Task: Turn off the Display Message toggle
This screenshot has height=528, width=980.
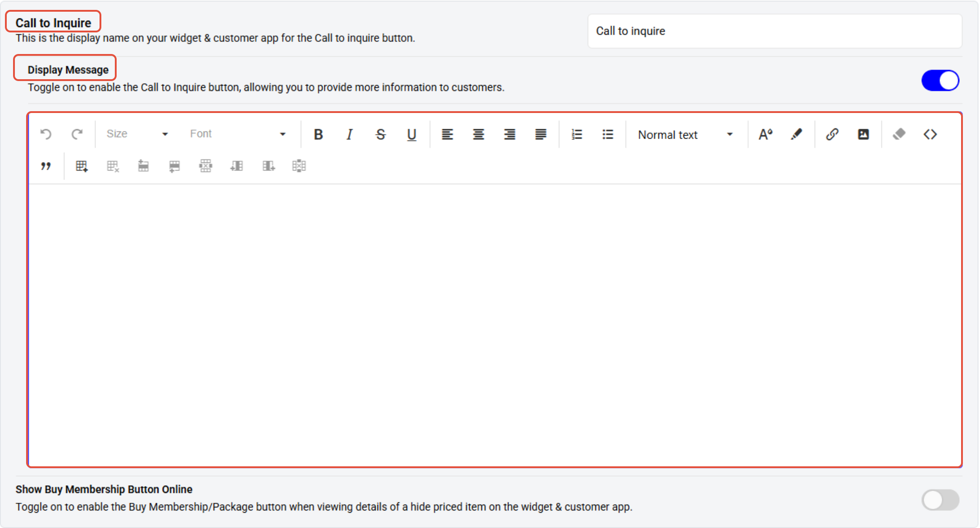Action: [940, 81]
